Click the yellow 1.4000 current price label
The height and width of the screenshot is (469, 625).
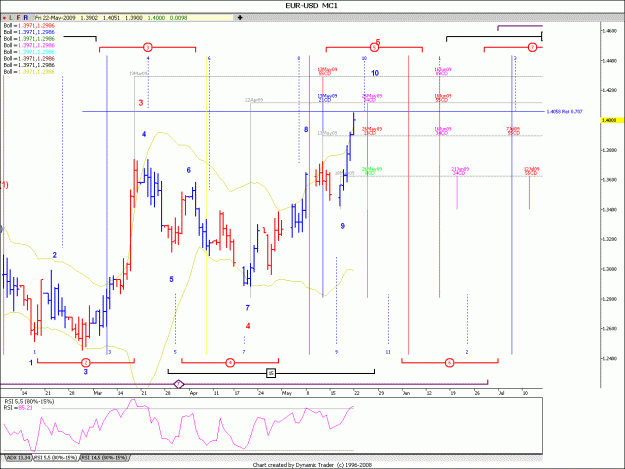[x=612, y=120]
